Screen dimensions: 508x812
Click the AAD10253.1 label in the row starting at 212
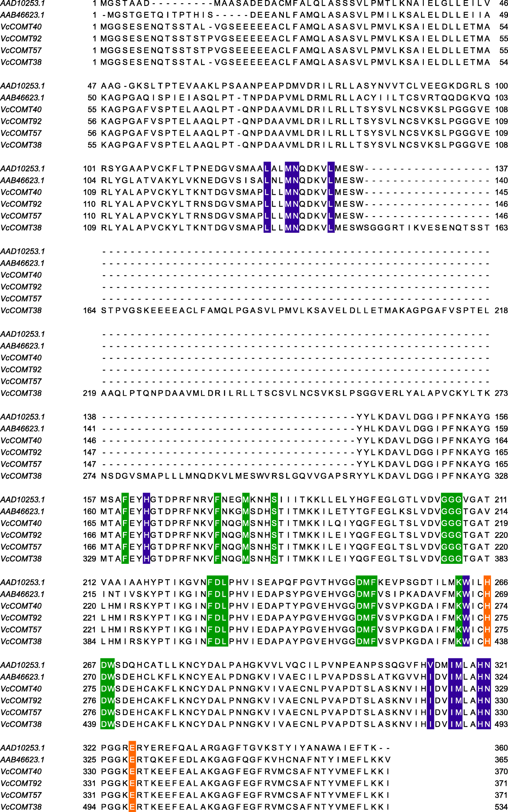23,582
